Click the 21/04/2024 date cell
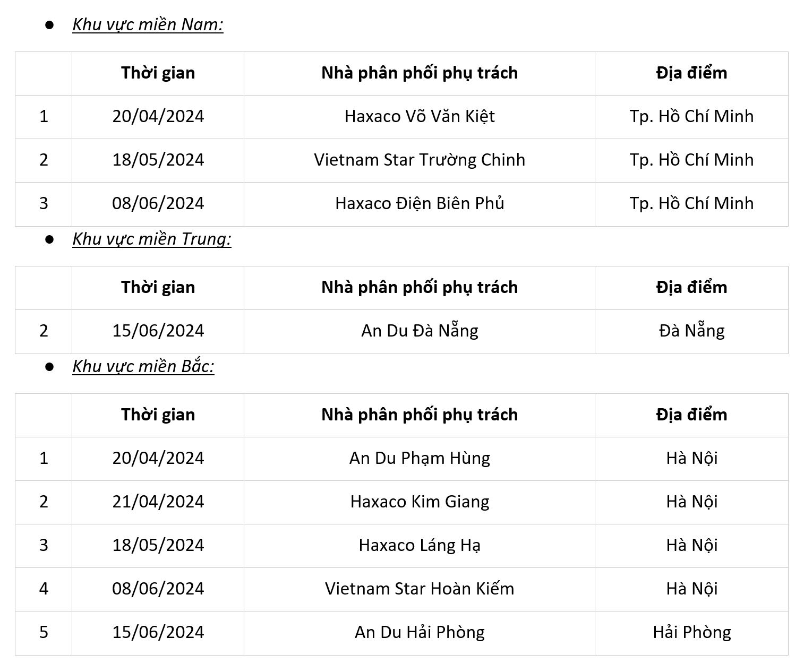This screenshot has height=672, width=804. click(158, 502)
